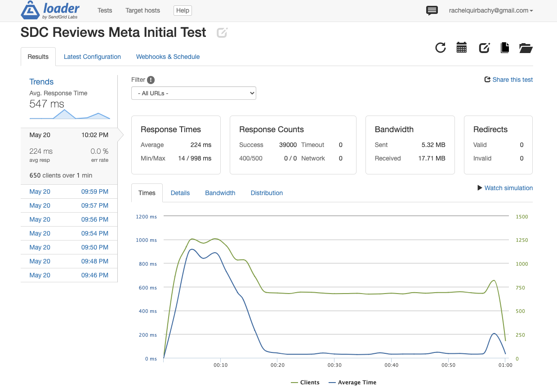Click the Filter info icon
This screenshot has width=557, height=392.
pyautogui.click(x=151, y=80)
